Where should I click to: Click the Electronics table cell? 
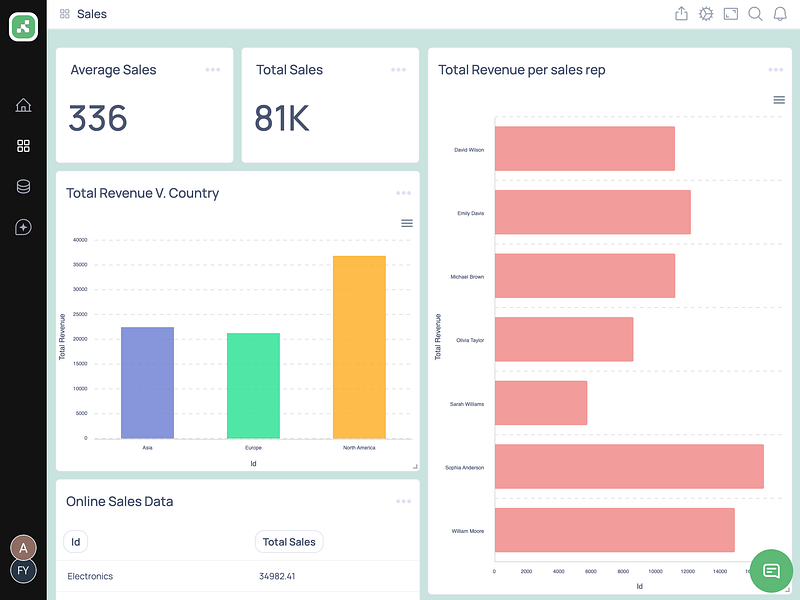click(x=90, y=576)
